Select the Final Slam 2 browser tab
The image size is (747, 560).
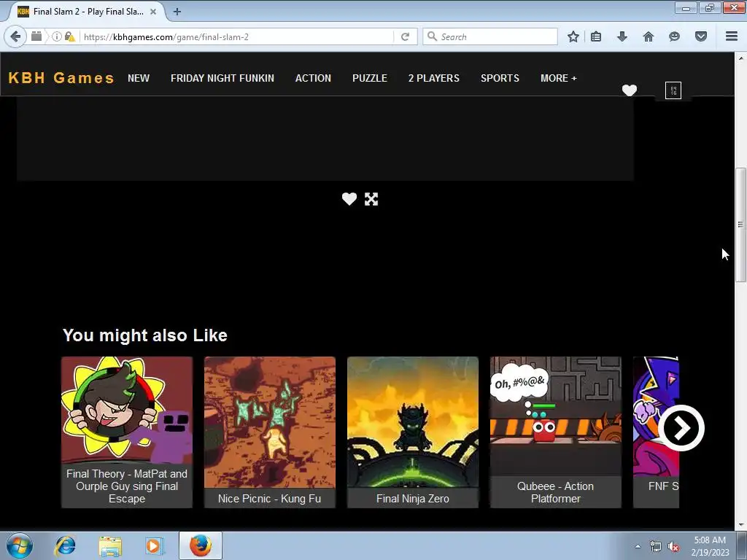coord(86,12)
